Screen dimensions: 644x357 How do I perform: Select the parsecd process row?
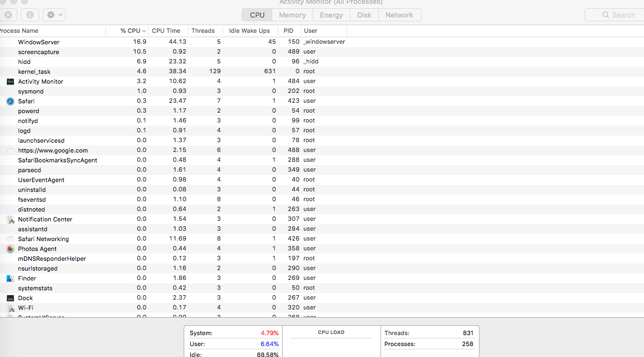click(x=322, y=170)
